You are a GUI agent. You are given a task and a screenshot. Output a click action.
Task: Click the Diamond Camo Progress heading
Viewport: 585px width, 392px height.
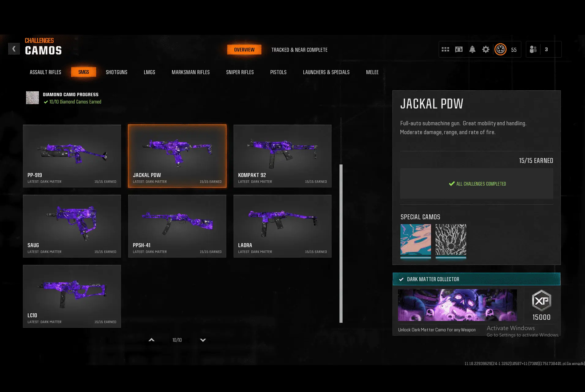point(71,95)
